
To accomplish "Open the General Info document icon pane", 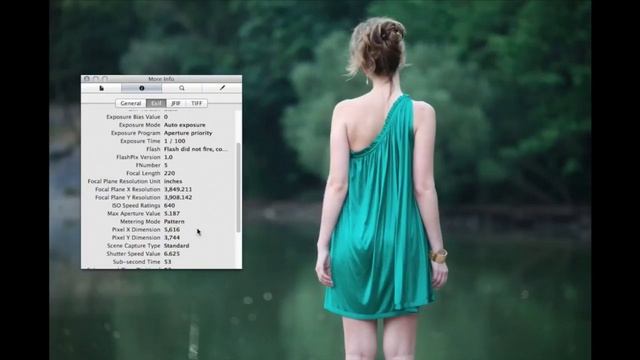I will coord(101,88).
